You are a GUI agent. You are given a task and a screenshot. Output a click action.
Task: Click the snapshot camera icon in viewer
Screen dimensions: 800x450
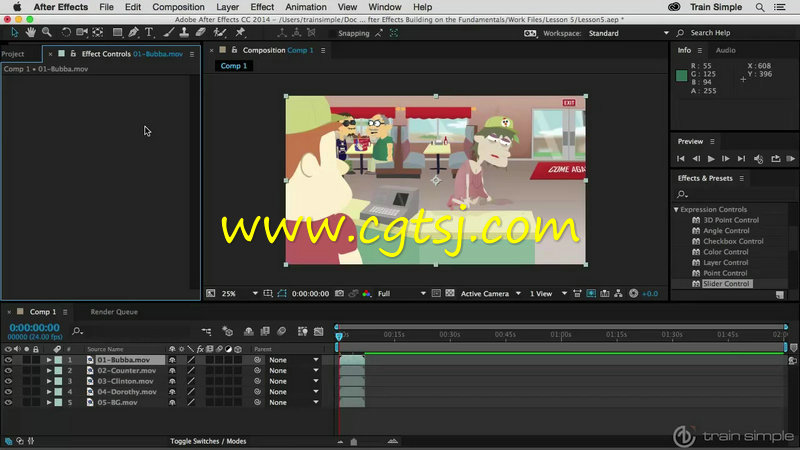coord(339,293)
